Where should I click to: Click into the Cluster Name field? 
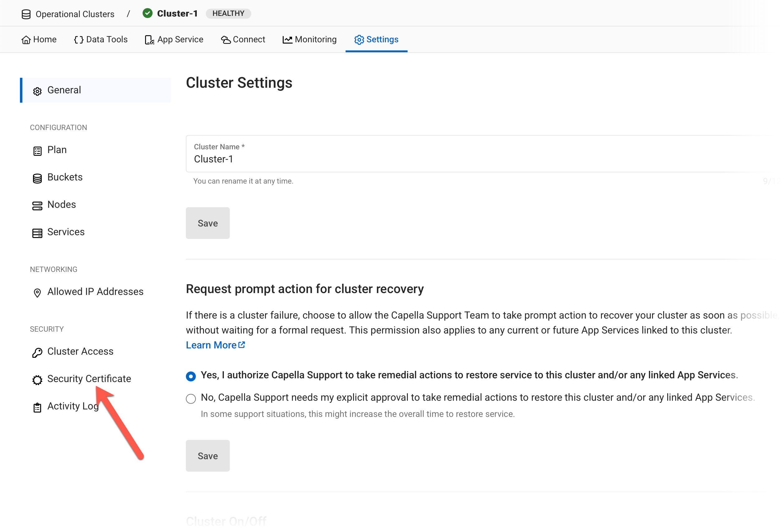coord(472,159)
